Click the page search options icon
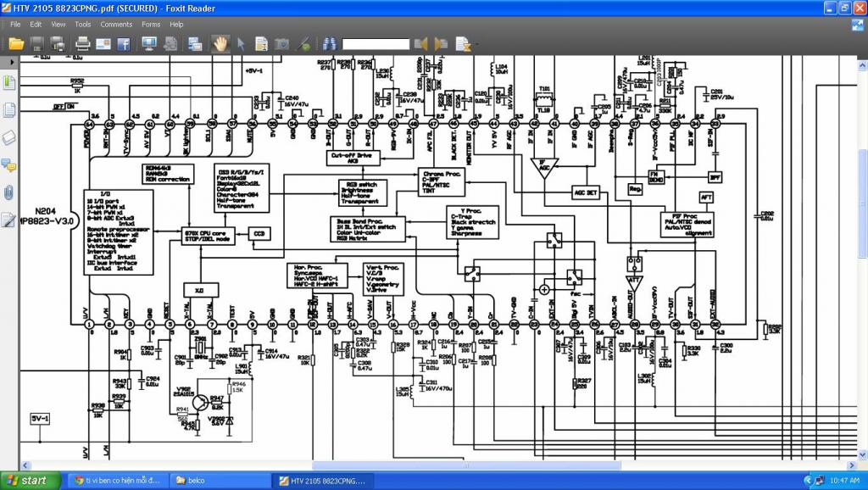 pos(462,44)
